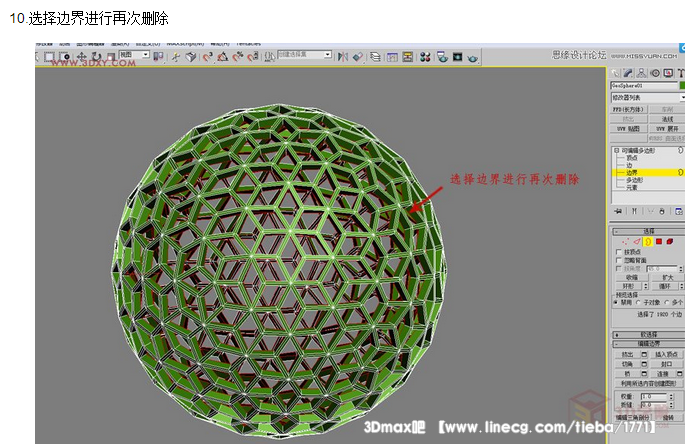The height and width of the screenshot is (444, 685).
Task: Open the Rendered Frame Window icon
Action: [457, 56]
